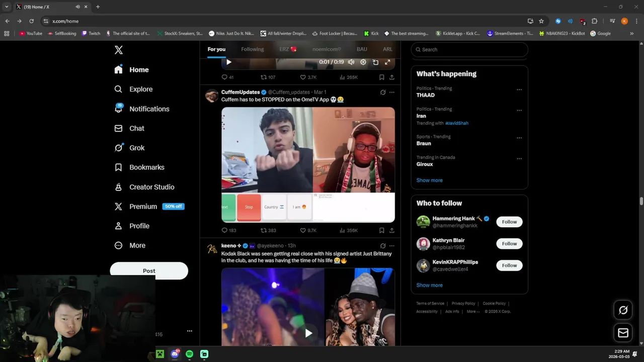644x362 pixels.
Task: Show more under Who to follow
Action: pyautogui.click(x=430, y=285)
